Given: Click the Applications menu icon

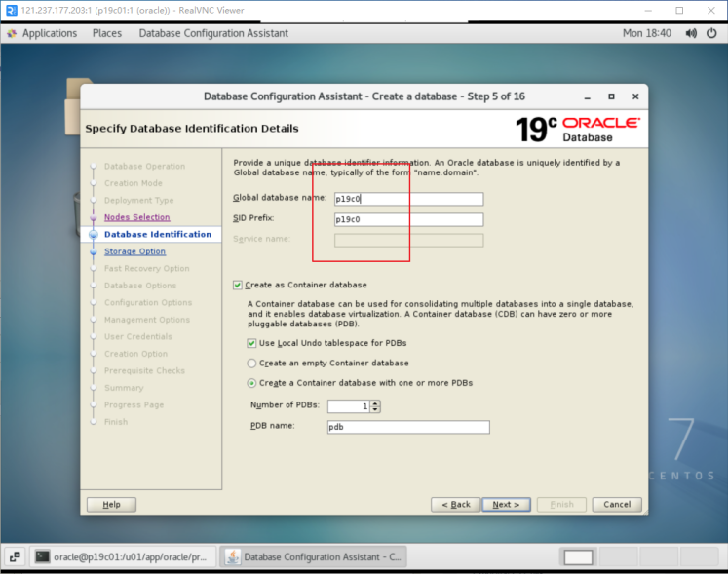Looking at the screenshot, I should tap(12, 33).
